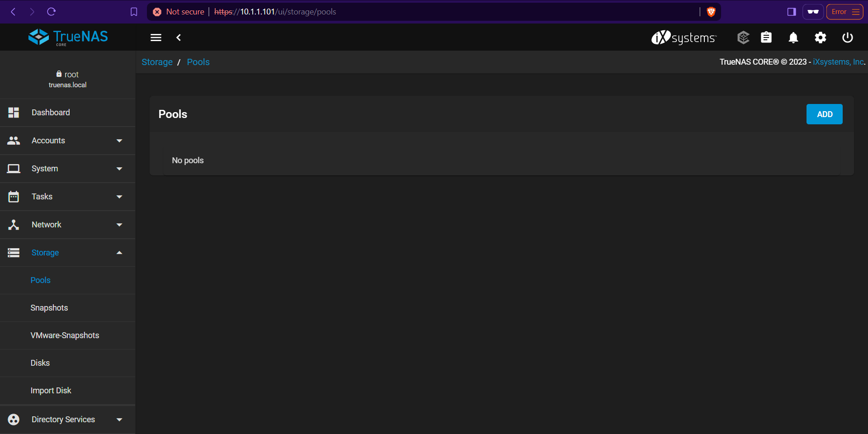
Task: Expand the Network menu
Action: (x=68, y=225)
